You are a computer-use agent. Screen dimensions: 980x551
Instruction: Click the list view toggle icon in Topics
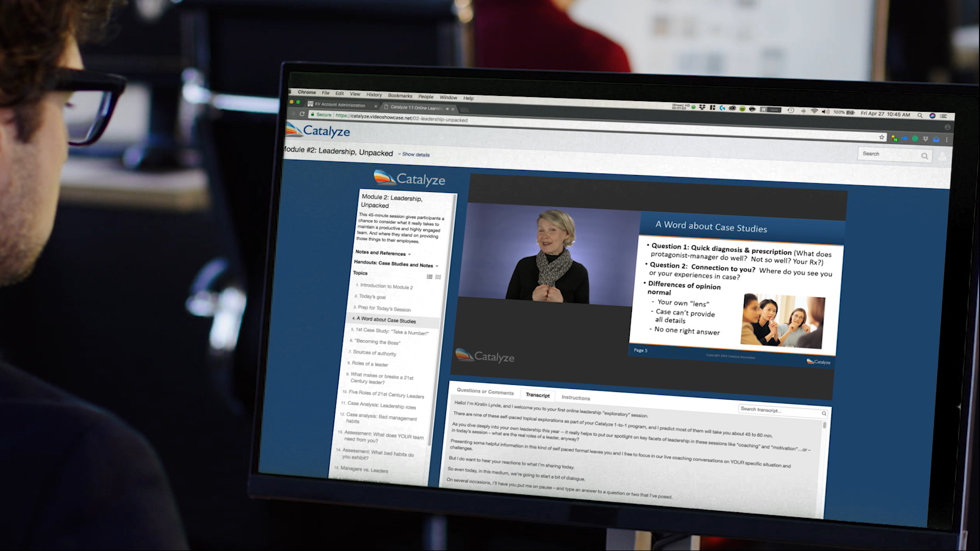point(429,277)
